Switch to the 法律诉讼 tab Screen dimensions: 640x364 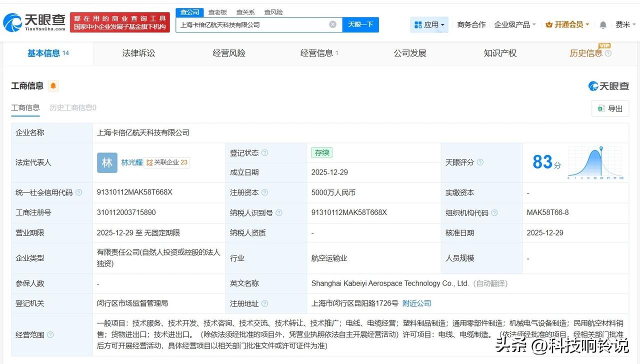[x=138, y=53]
